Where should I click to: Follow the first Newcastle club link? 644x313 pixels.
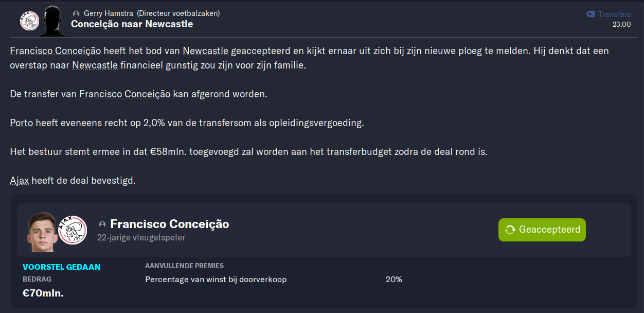[206, 51]
